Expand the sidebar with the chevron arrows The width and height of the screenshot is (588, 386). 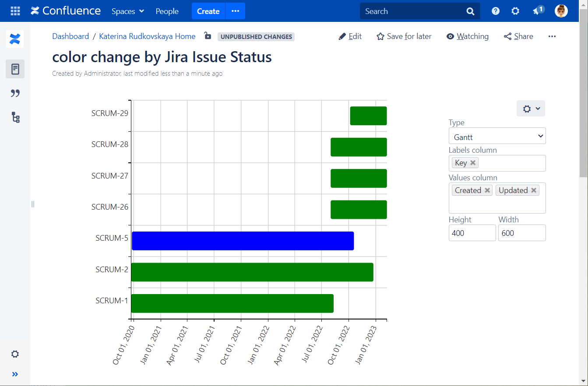tap(15, 374)
